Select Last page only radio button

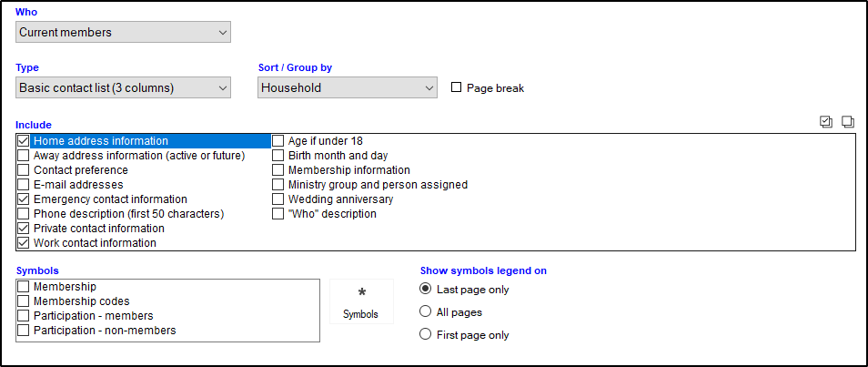[425, 290]
